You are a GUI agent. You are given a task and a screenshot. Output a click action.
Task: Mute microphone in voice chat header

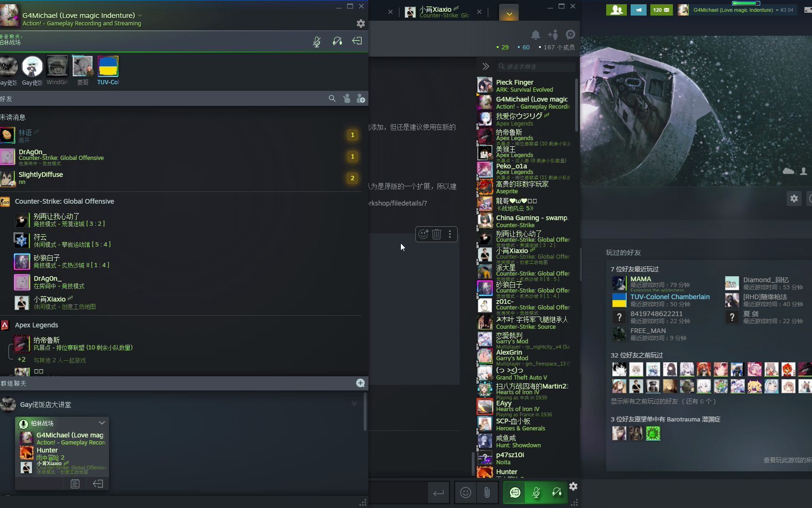click(317, 41)
